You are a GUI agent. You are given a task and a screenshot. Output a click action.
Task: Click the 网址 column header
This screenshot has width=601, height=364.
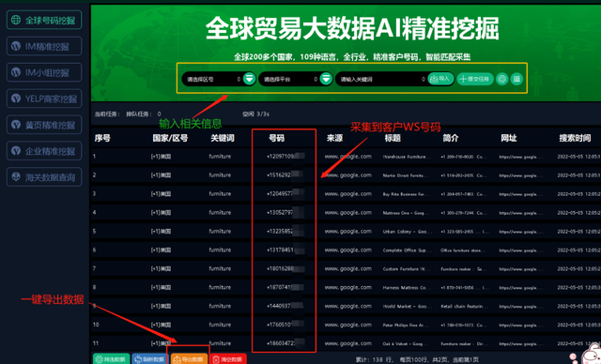pyautogui.click(x=509, y=138)
